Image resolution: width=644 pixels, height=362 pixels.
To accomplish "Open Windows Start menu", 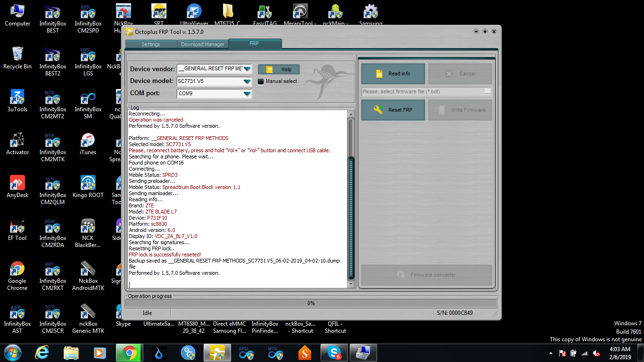I will point(12,353).
